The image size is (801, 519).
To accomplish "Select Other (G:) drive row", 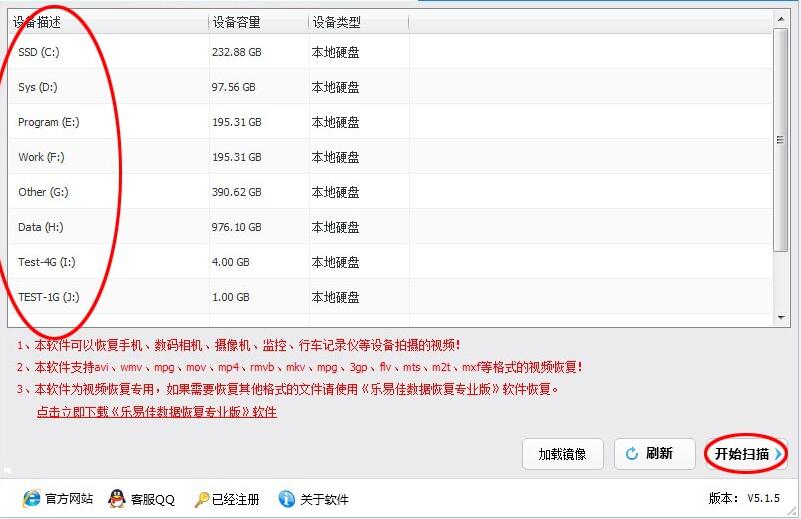I will coord(390,192).
